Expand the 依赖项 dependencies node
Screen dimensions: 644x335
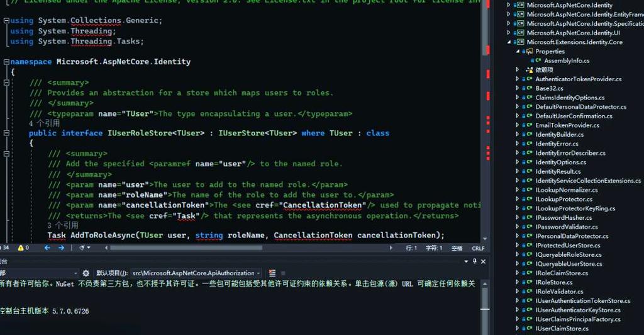click(x=518, y=69)
